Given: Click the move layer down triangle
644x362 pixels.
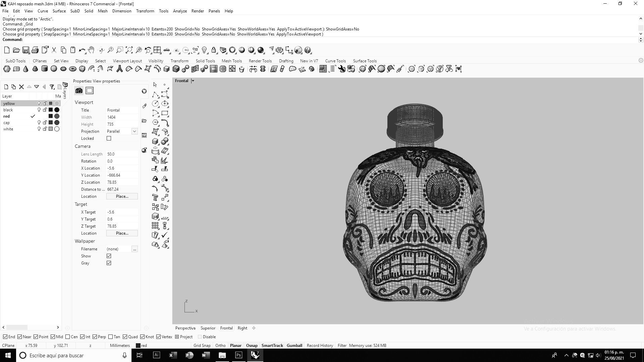Looking at the screenshot, I should [x=37, y=87].
